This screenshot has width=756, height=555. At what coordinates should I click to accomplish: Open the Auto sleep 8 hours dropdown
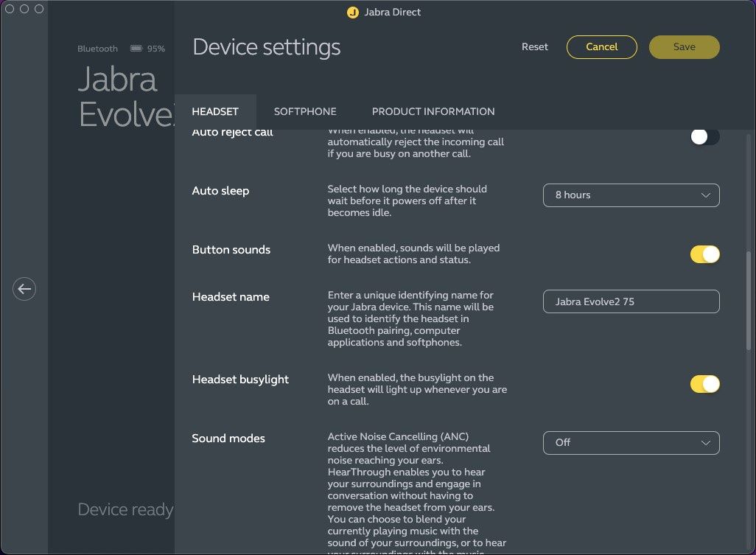[631, 195]
